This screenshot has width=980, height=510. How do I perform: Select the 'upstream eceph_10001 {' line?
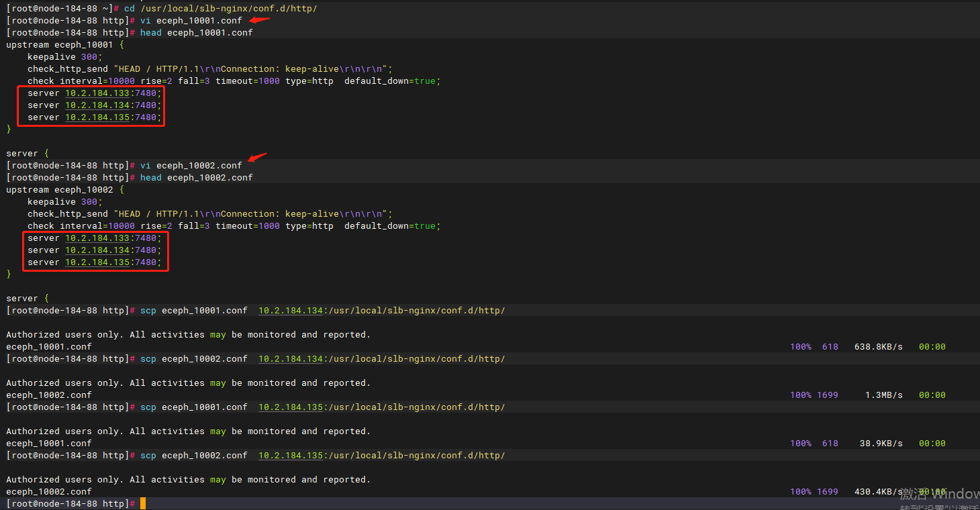pos(65,44)
